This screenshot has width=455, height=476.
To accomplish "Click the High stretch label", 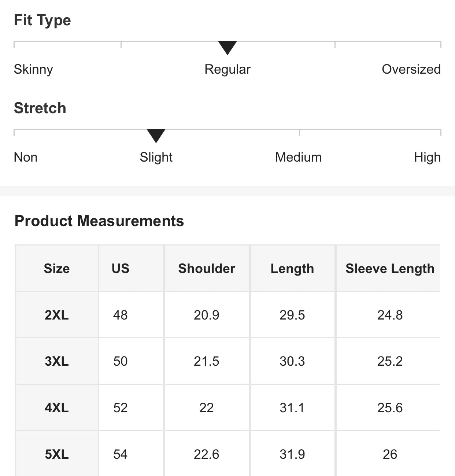I will pyautogui.click(x=427, y=157).
